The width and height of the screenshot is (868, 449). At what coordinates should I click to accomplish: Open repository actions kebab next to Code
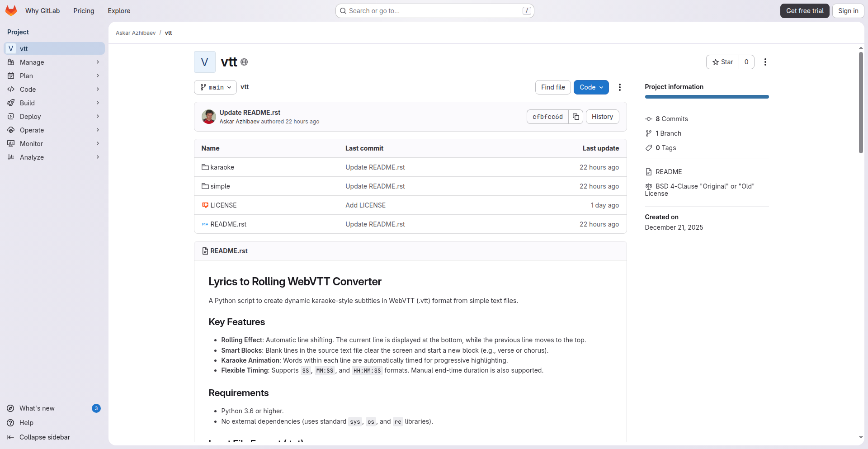[620, 87]
